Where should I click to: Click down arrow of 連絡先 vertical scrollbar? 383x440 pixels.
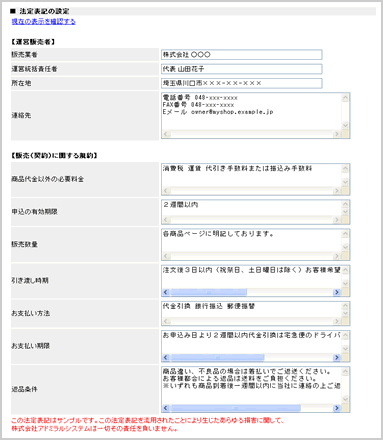(x=345, y=126)
